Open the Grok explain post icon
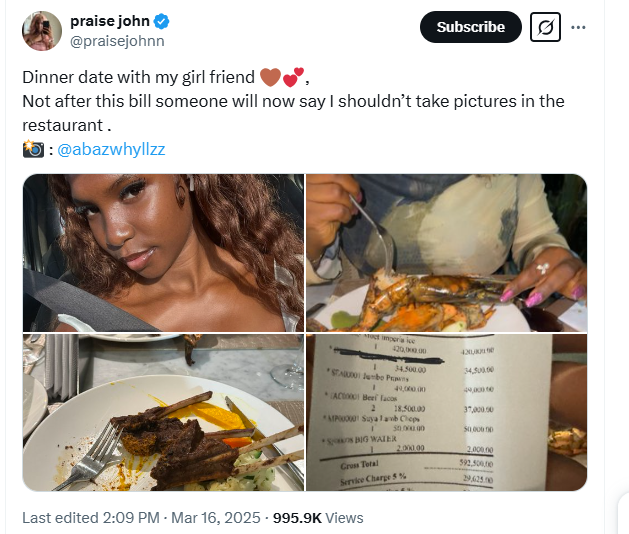Screen dimensions: 629x534 pos(546,28)
